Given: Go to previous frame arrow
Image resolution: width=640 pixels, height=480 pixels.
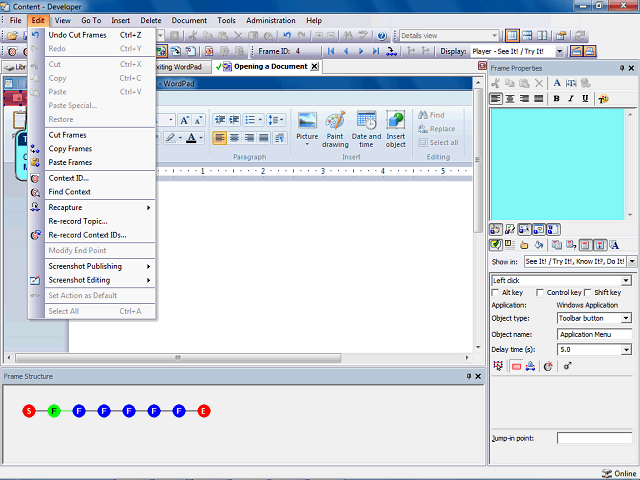Looking at the screenshot, I should coord(346,51).
